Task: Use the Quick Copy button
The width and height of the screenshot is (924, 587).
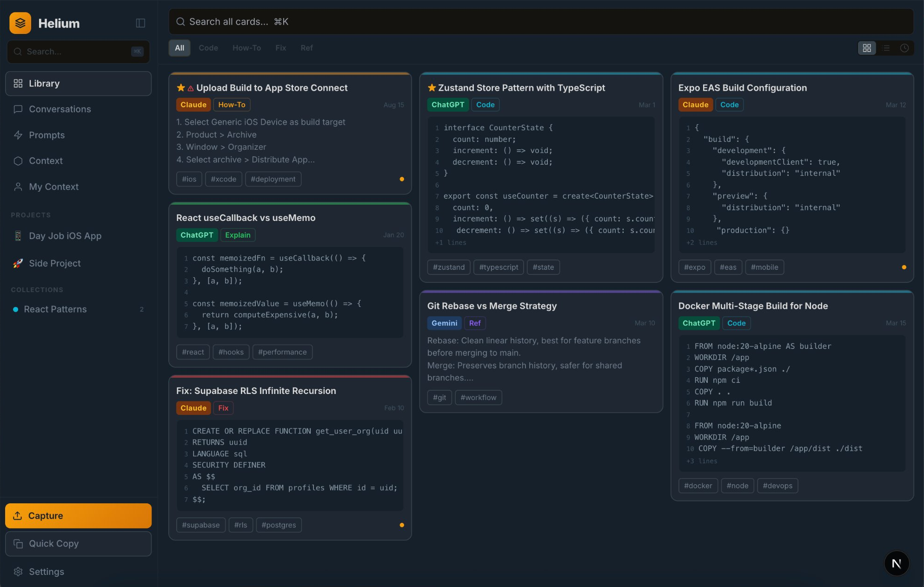Action: click(x=78, y=543)
